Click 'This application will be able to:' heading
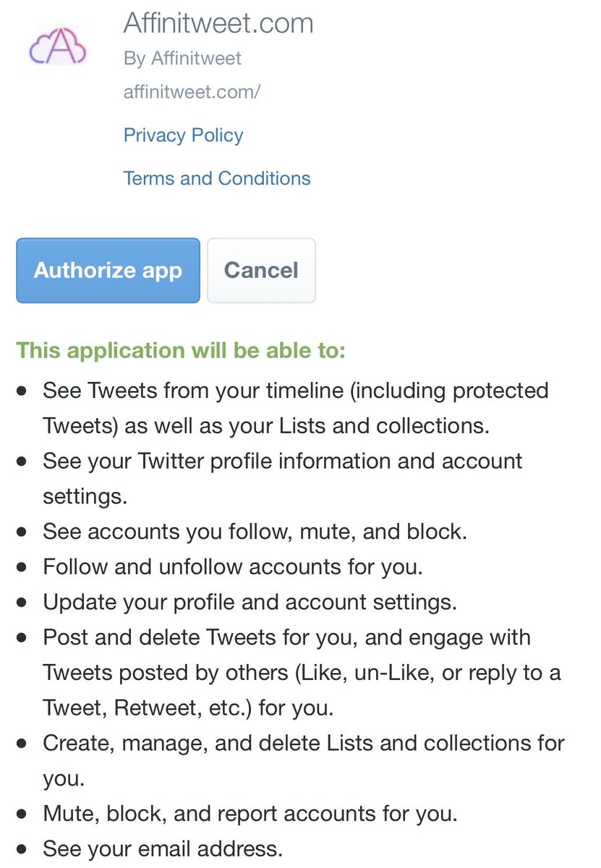This screenshot has height=868, width=601. pyautogui.click(x=181, y=351)
